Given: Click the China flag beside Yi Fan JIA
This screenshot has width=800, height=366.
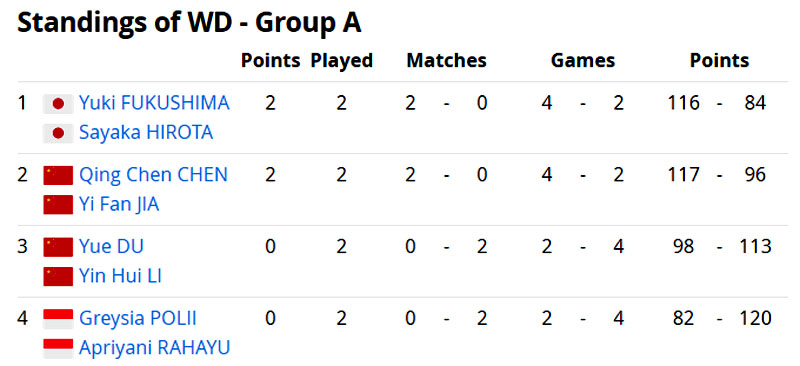Looking at the screenshot, I should [58, 205].
